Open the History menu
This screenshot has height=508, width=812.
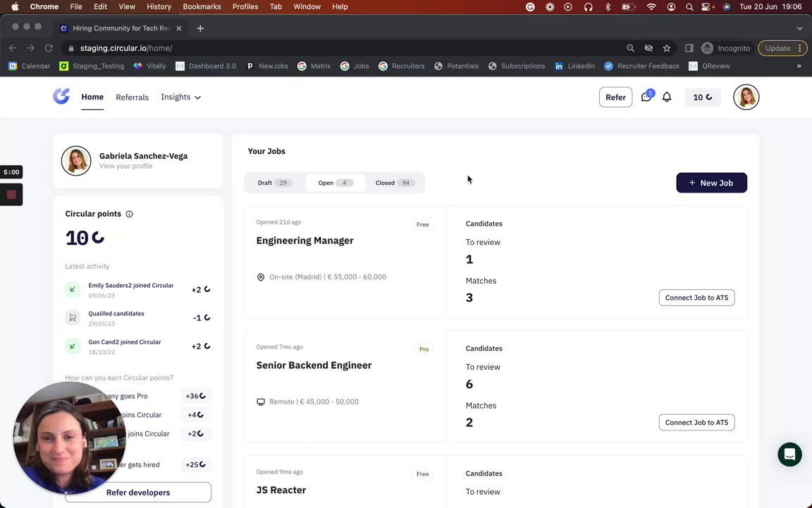[x=159, y=7]
